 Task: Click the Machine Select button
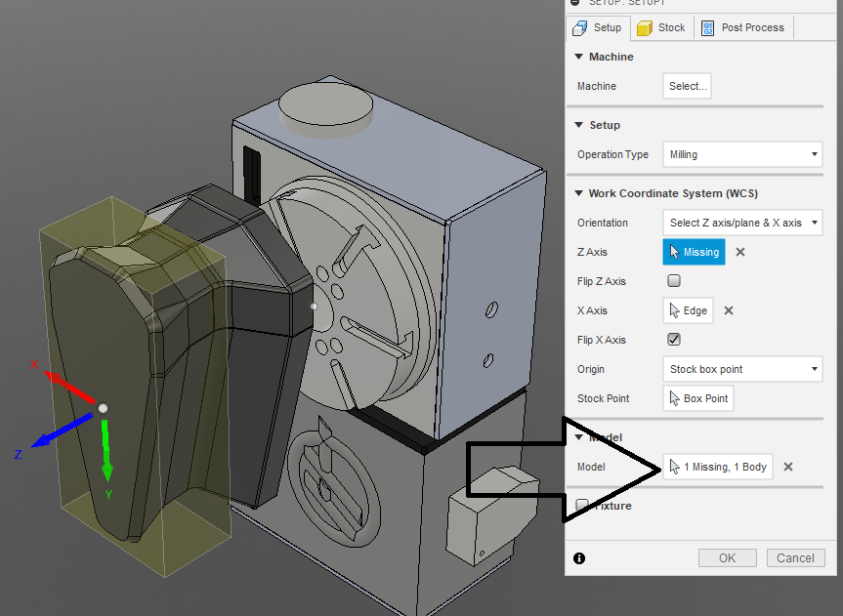coord(687,86)
